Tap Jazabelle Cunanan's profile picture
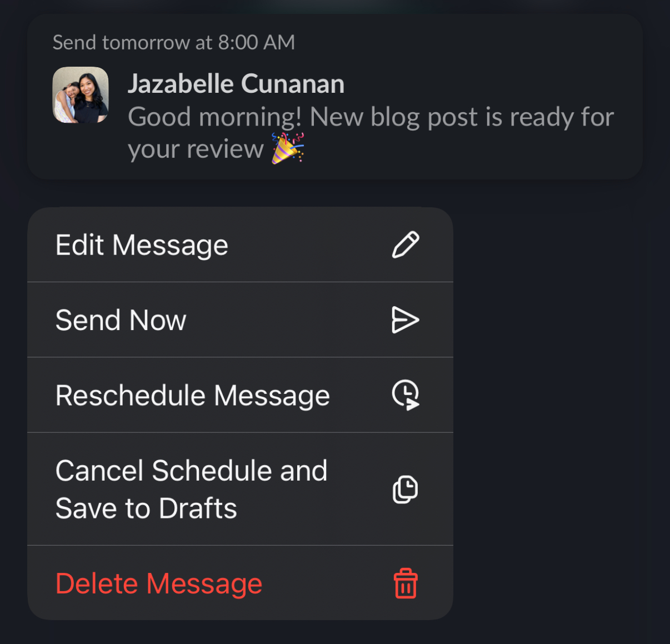The height and width of the screenshot is (644, 670). tap(81, 95)
